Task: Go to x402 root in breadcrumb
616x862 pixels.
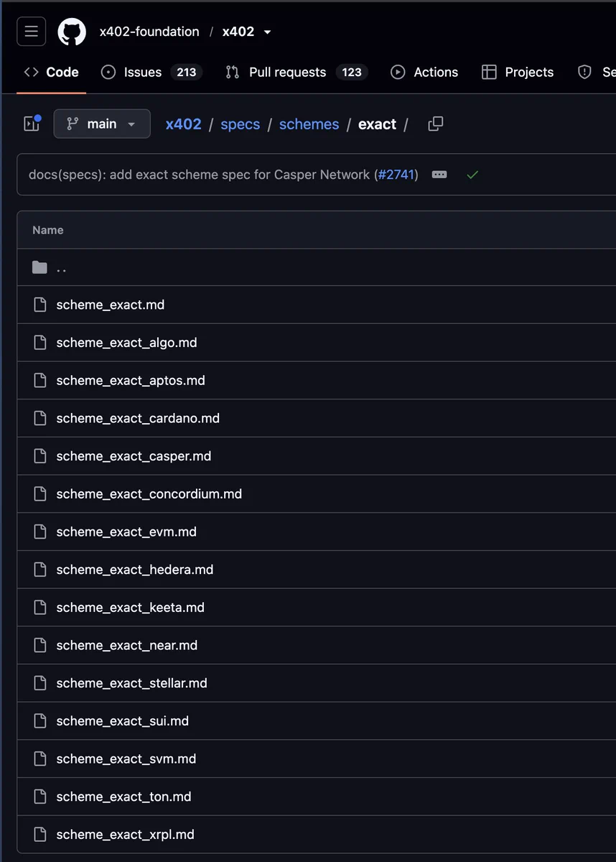Action: coord(184,124)
